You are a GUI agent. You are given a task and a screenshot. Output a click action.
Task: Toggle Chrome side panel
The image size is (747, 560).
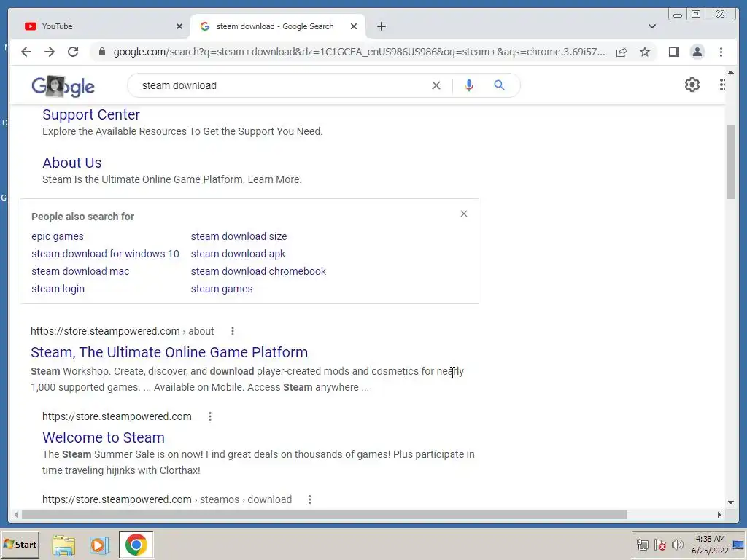tap(673, 52)
